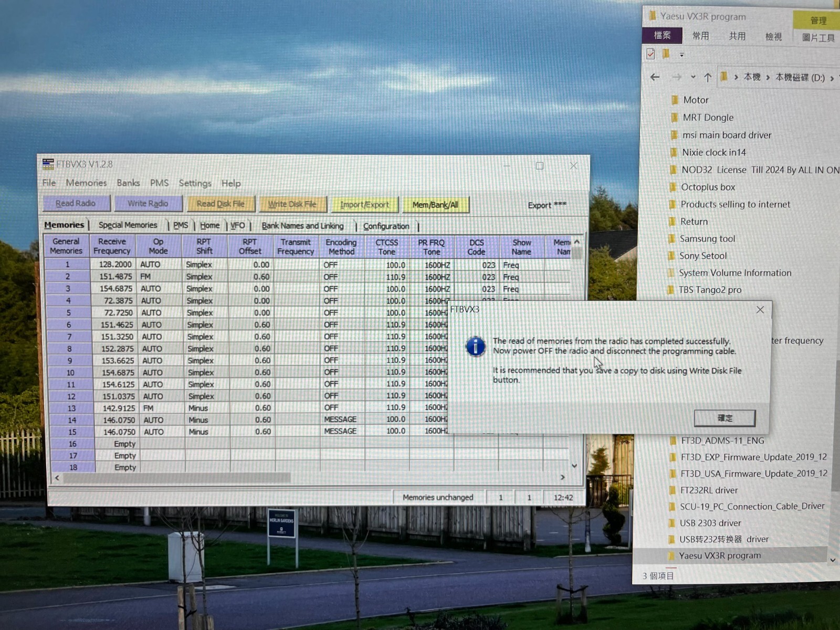840x630 pixels.
Task: Open the quick access toolbar customize dropdown
Action: point(681,55)
